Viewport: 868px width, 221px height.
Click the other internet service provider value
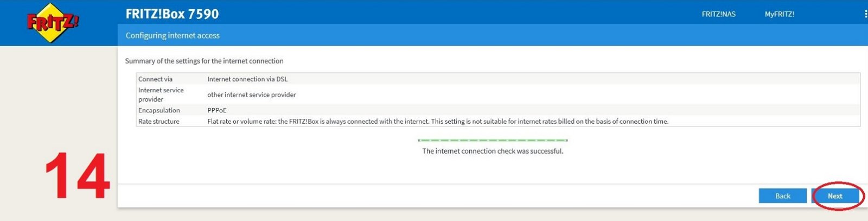[x=252, y=94]
